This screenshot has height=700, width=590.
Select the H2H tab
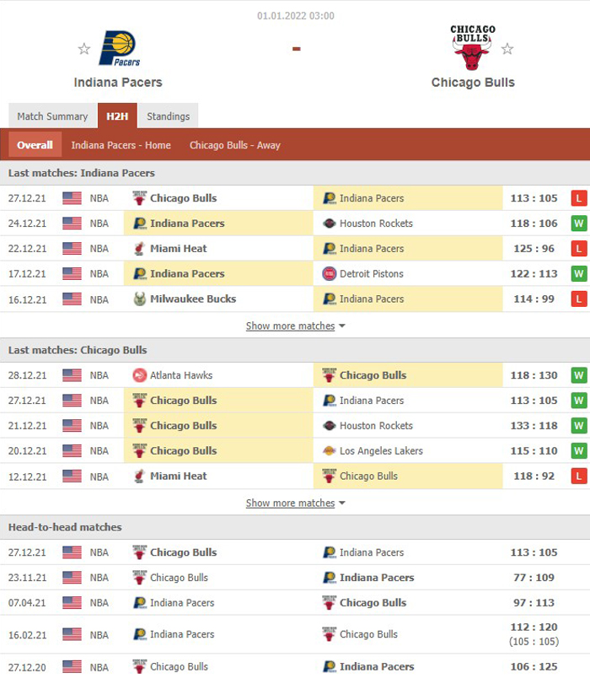(117, 116)
